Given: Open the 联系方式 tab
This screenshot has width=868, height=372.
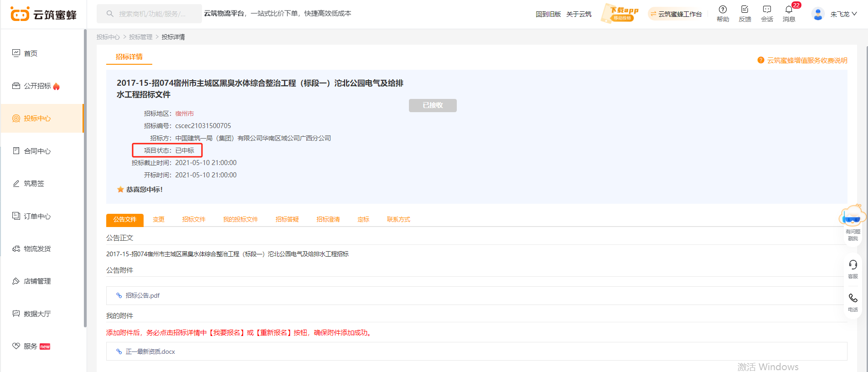Looking at the screenshot, I should 398,220.
